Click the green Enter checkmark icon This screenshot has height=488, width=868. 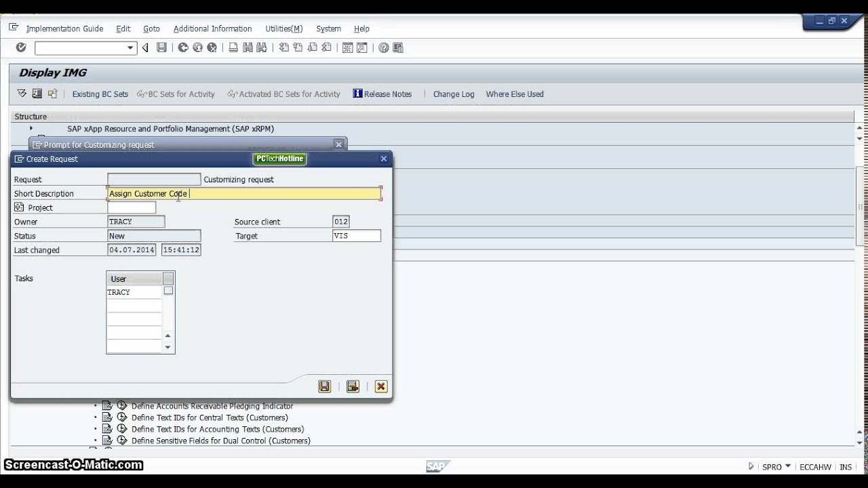tap(21, 47)
